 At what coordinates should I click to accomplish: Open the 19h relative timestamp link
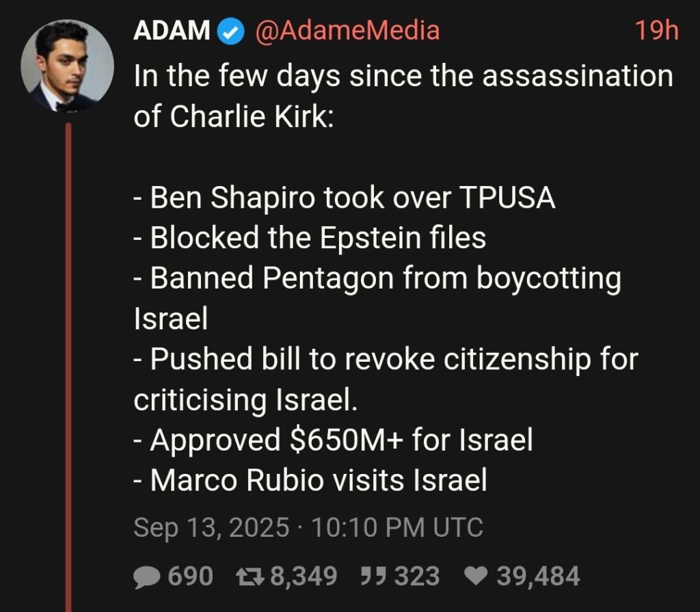tap(657, 31)
